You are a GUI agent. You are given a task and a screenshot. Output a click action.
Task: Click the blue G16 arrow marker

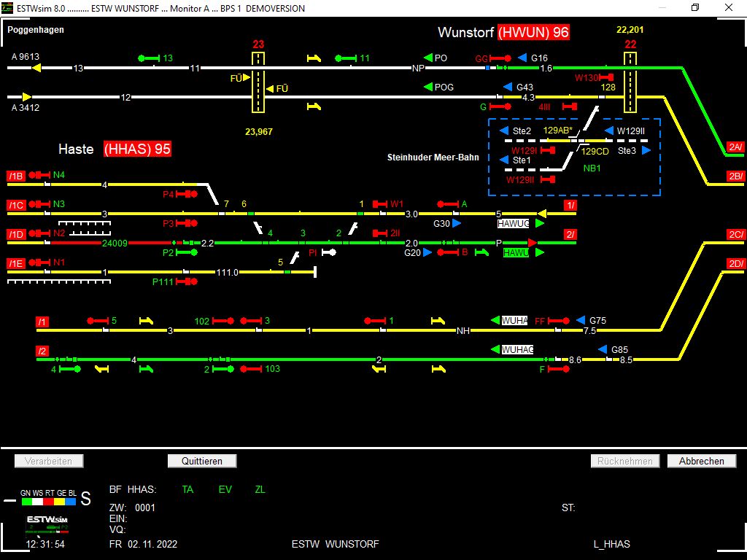522,58
